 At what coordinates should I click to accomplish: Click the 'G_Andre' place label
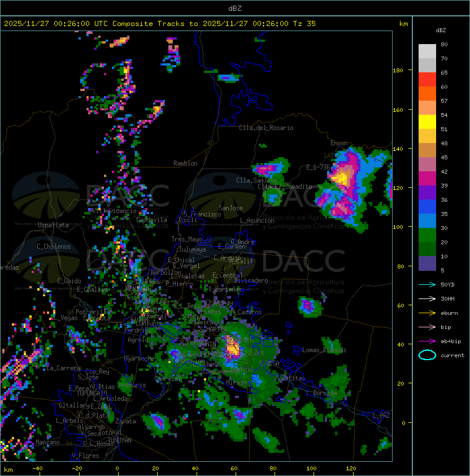coord(242,242)
